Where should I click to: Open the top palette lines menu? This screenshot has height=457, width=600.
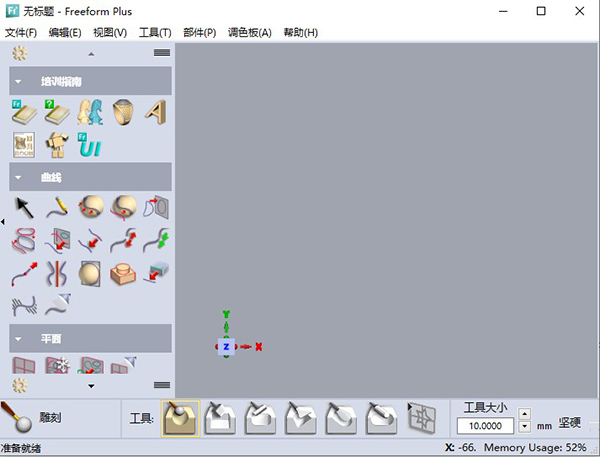point(162,53)
